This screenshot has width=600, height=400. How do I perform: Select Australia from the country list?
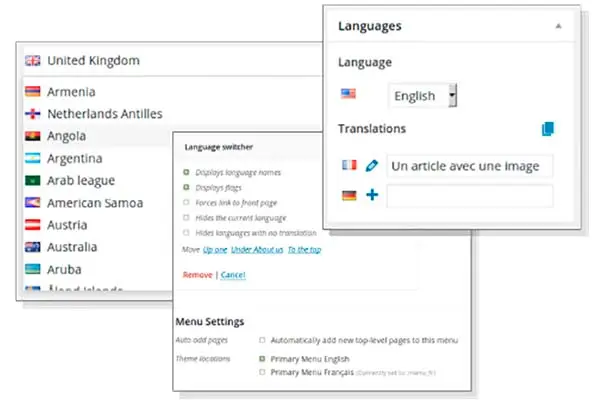pos(72,247)
